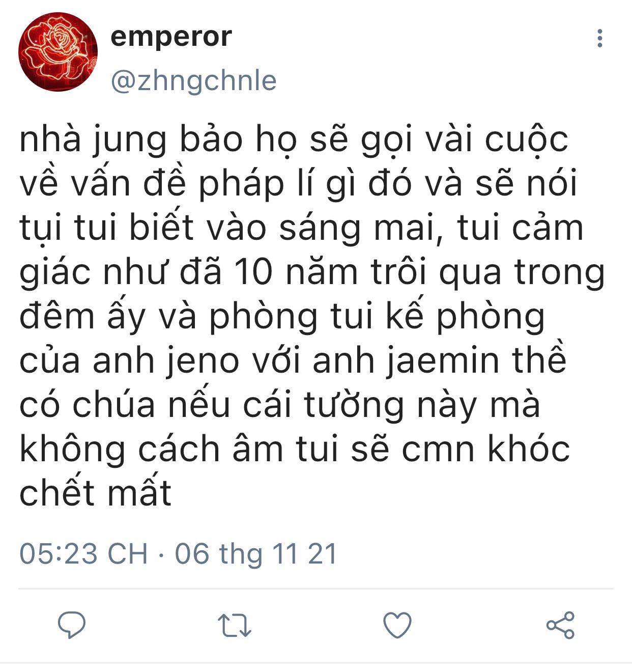Screen dimensions: 632x672
Task: Reply to the tweet with speech bubble icon
Action: [x=72, y=625]
